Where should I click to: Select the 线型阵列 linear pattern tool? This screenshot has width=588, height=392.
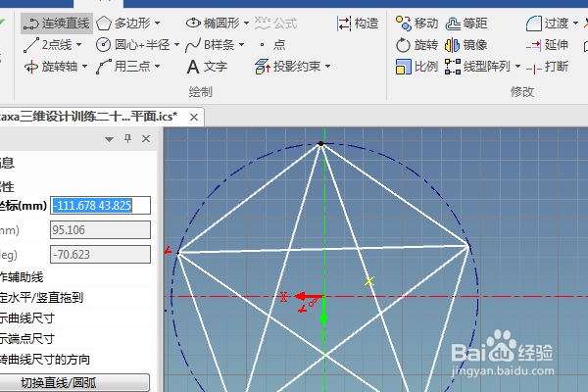[x=478, y=67]
